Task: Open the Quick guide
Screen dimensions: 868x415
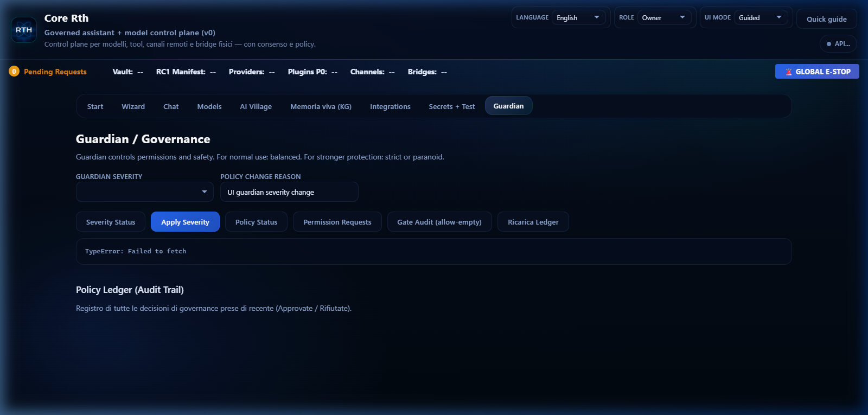Action: click(827, 19)
